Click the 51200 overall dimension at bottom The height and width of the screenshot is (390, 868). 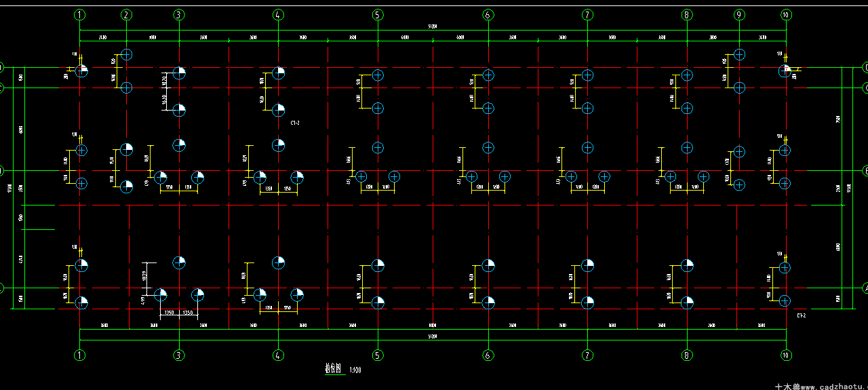[x=433, y=336]
